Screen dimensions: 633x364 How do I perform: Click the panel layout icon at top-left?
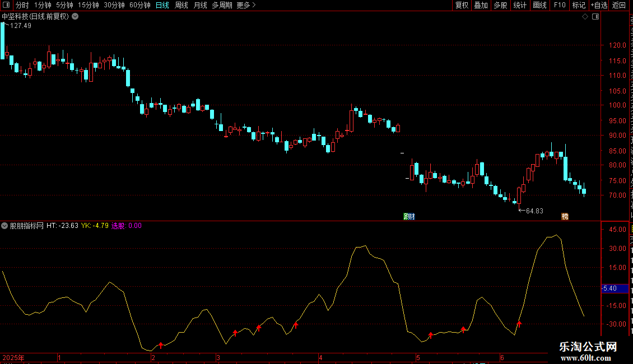(6, 5)
